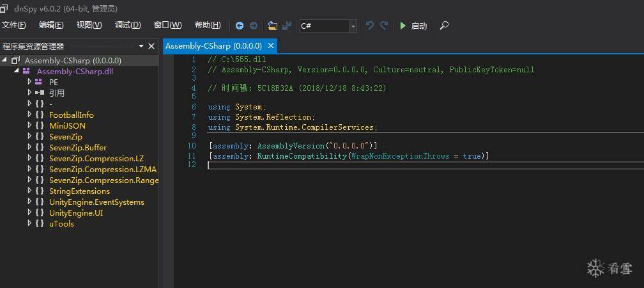
Task: Open a file with the folder icon
Action: (x=273, y=26)
